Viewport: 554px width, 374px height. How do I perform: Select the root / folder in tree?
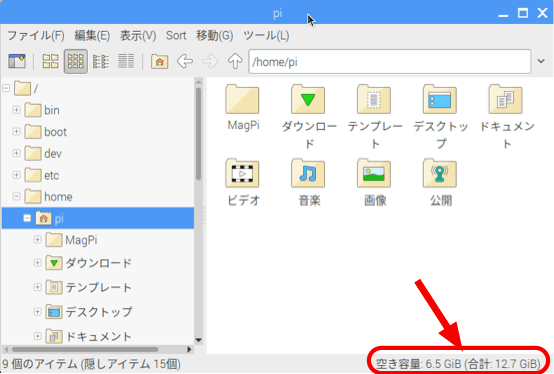coord(26,88)
